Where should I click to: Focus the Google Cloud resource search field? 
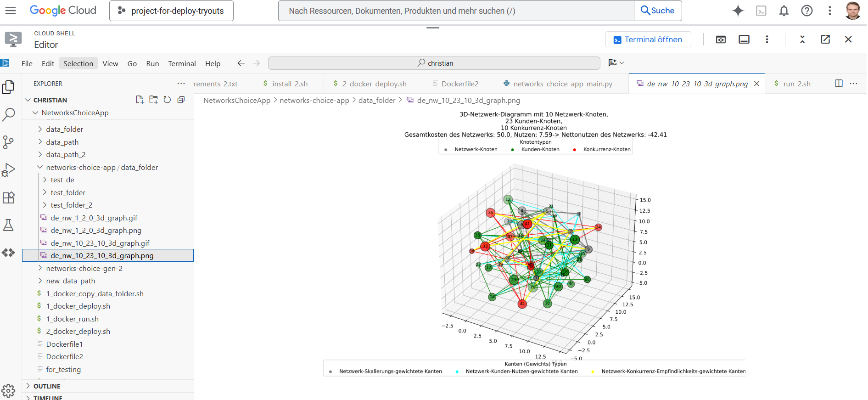point(456,11)
